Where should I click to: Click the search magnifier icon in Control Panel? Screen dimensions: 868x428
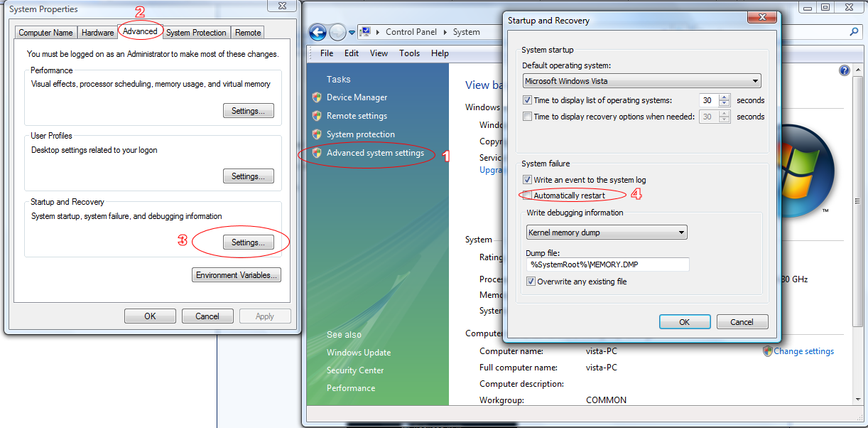855,32
